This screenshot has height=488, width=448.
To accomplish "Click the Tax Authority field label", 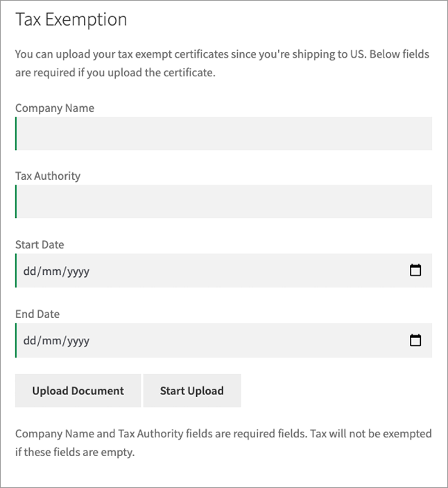I will tap(48, 176).
